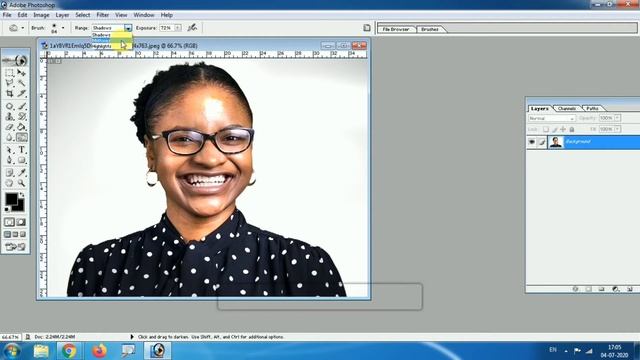
Task: Select the Clone Stamp tool
Action: click(x=9, y=117)
